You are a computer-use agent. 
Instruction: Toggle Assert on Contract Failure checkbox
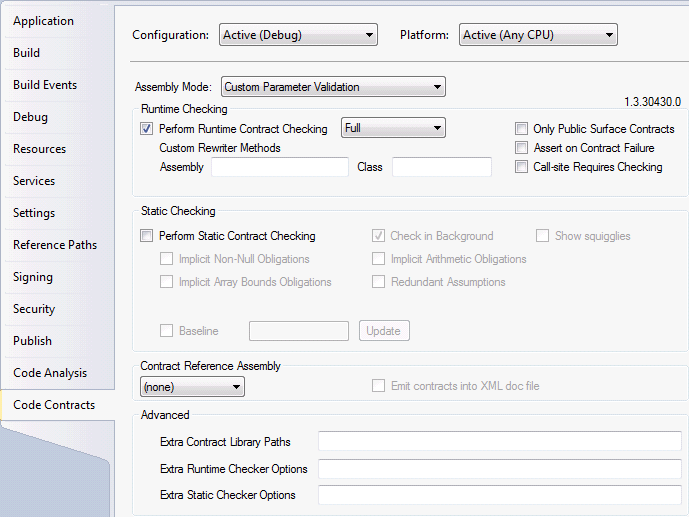[521, 148]
